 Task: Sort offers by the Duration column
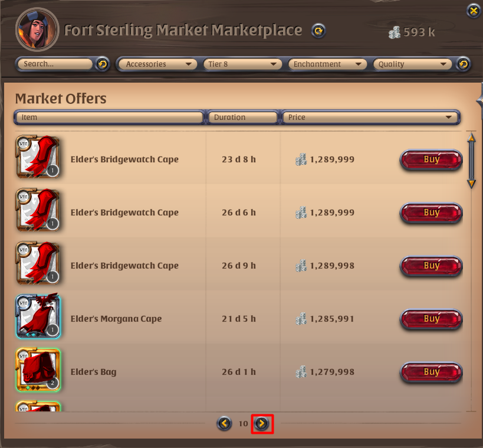[x=243, y=117]
